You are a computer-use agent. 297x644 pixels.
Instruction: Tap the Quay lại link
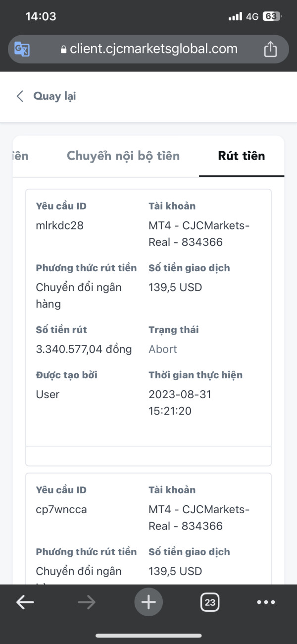(x=54, y=96)
